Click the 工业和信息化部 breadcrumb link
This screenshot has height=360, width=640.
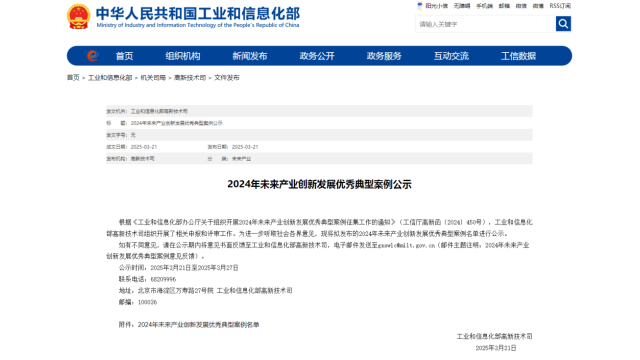[x=110, y=78]
